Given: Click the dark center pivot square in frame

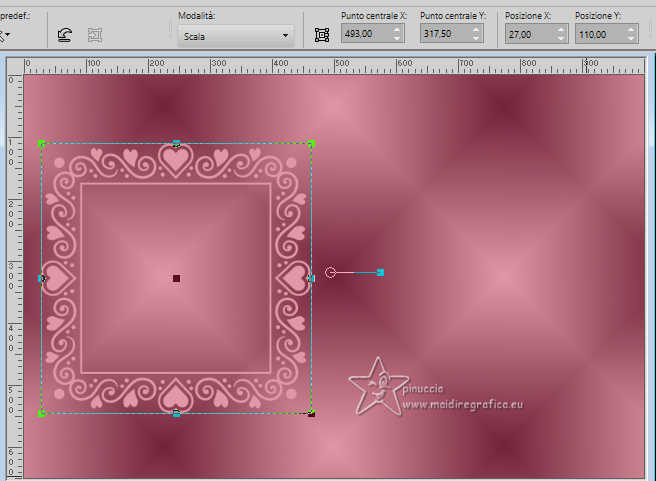Looking at the screenshot, I should pyautogui.click(x=177, y=279).
